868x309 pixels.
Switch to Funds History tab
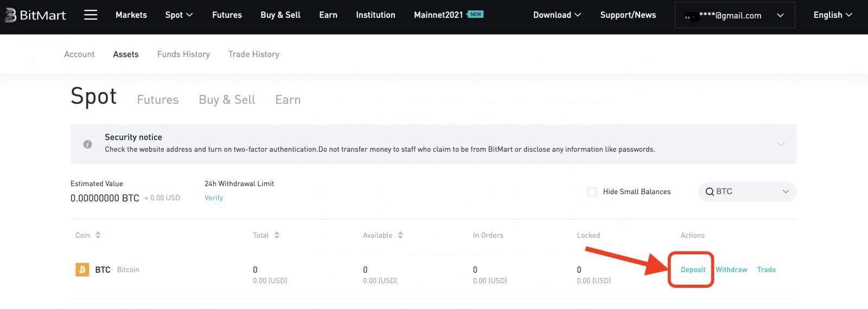click(183, 54)
